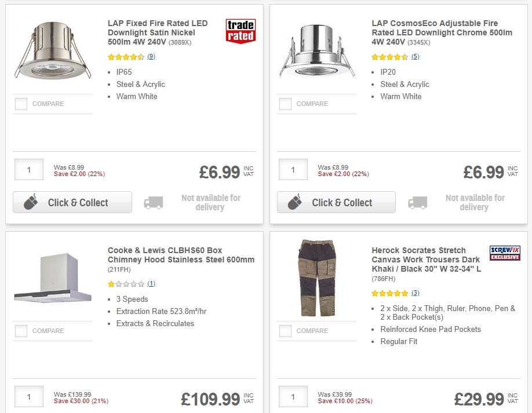The height and width of the screenshot is (413, 532).
Task: Click & Collect the Chrome downlight
Action: [x=336, y=202]
